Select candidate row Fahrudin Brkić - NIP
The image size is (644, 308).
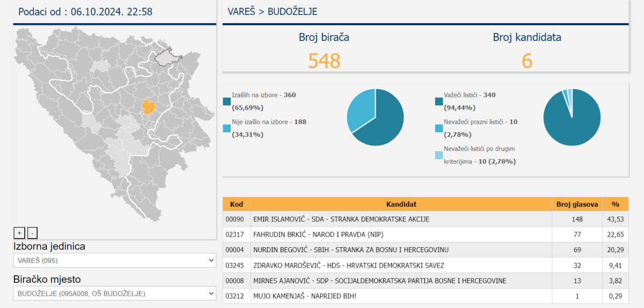[426, 234]
